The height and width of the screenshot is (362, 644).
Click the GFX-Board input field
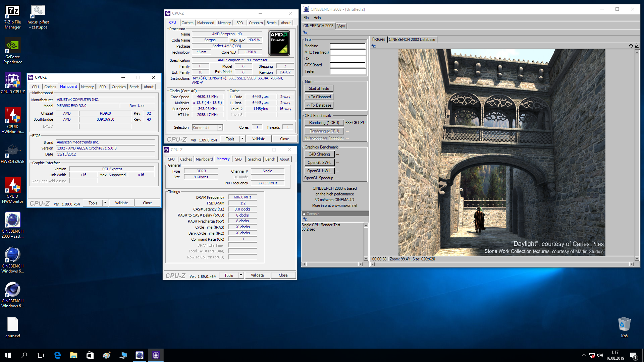347,65
